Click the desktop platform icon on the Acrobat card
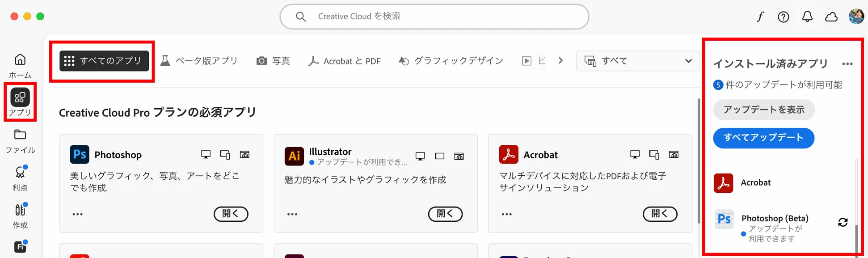868x258 pixels. pyautogui.click(x=635, y=155)
